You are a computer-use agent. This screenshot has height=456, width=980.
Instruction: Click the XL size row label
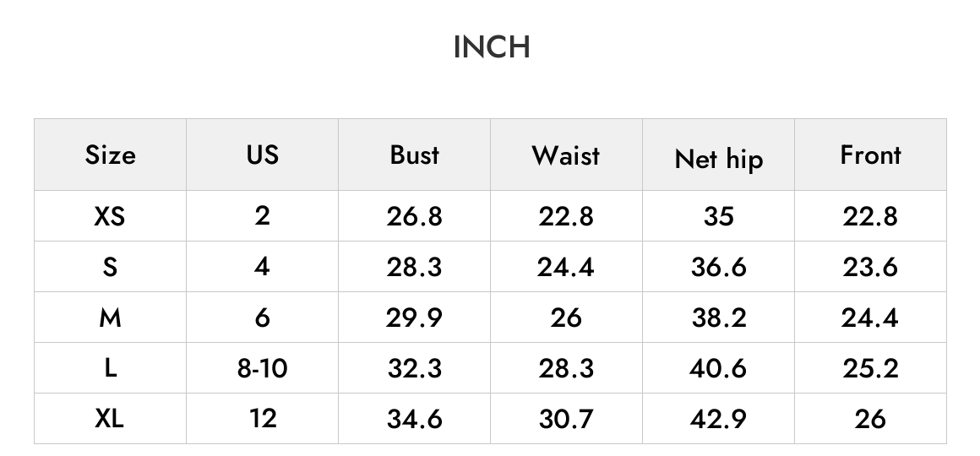110,419
